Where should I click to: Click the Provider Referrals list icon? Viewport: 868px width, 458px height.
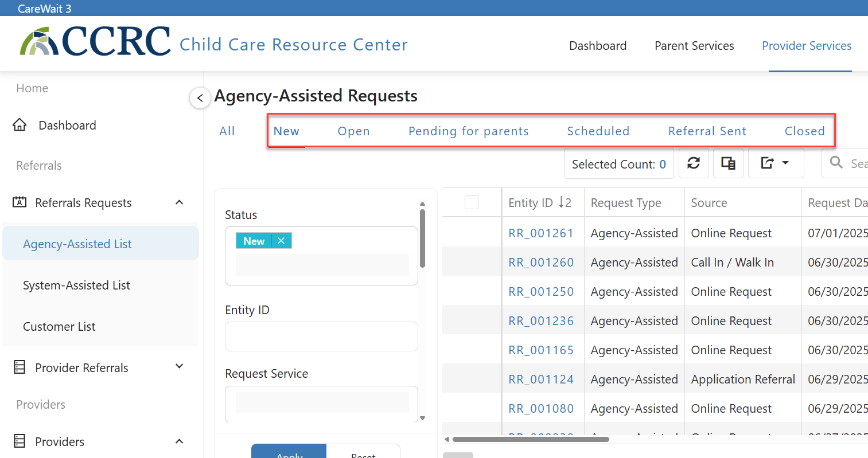pos(20,367)
